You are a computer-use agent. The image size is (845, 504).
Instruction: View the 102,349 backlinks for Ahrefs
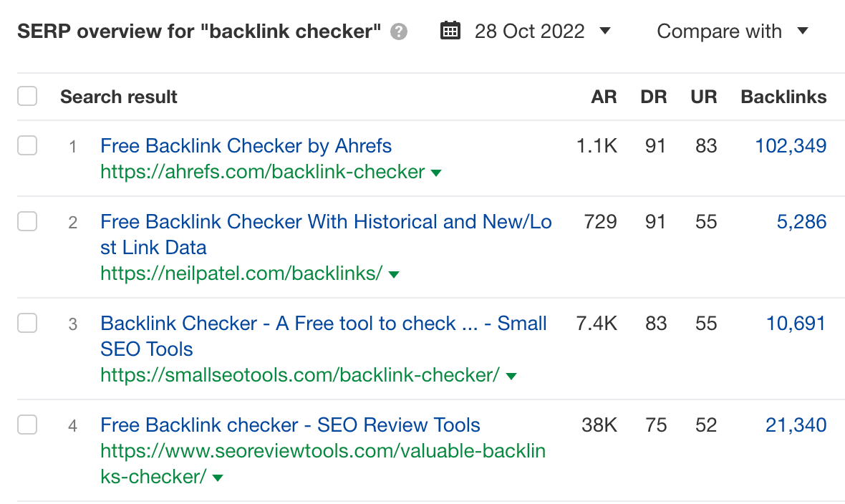tap(790, 145)
